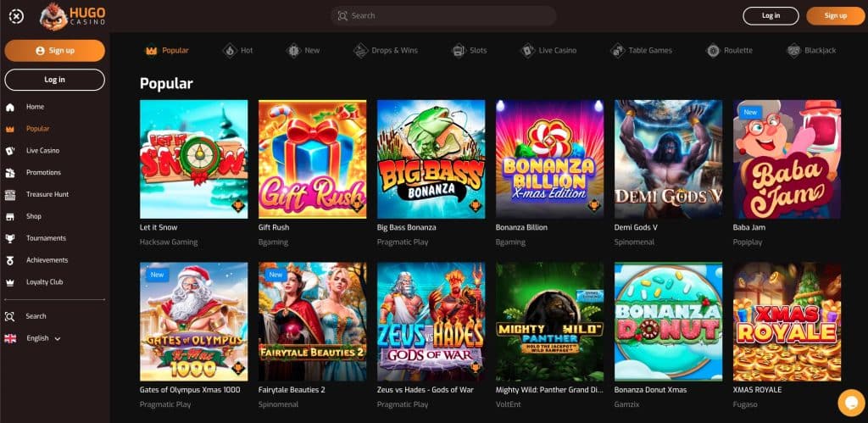The width and height of the screenshot is (868, 423).
Task: Open the Demi Gods V thumbnail
Action: tap(668, 159)
